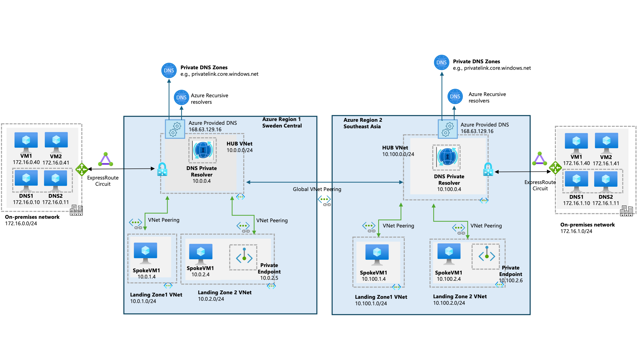Click 'Global VNet Peering' label
This screenshot has width=644, height=362.
(317, 189)
